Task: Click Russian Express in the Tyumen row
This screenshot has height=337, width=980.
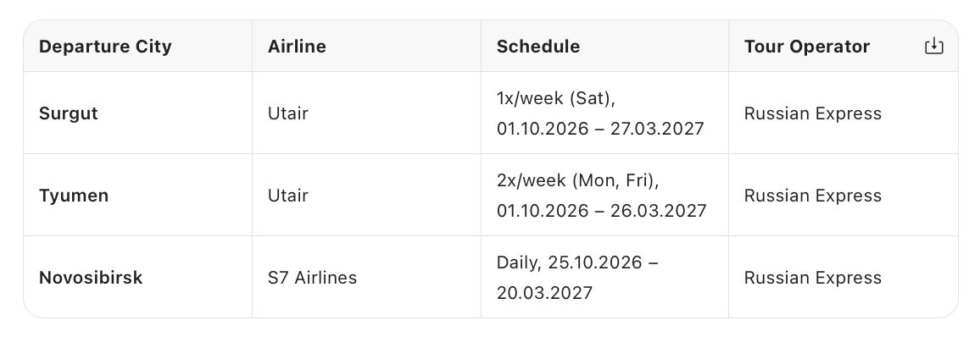Action: tap(813, 196)
